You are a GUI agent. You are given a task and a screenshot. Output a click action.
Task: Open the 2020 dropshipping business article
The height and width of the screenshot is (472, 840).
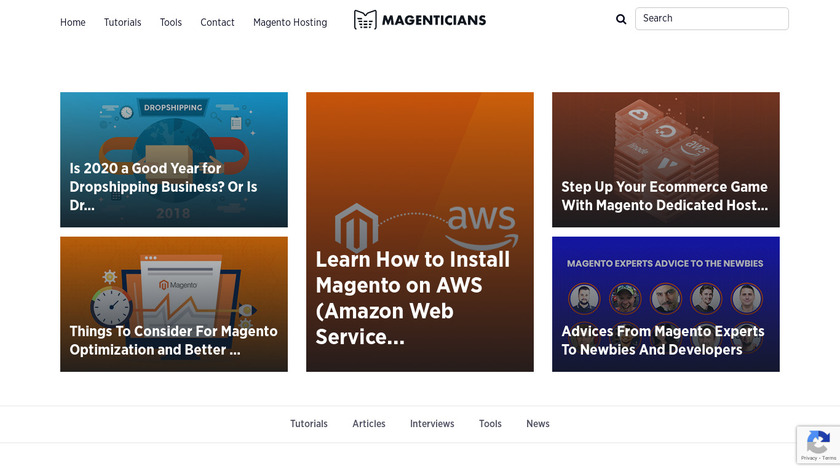point(174,160)
